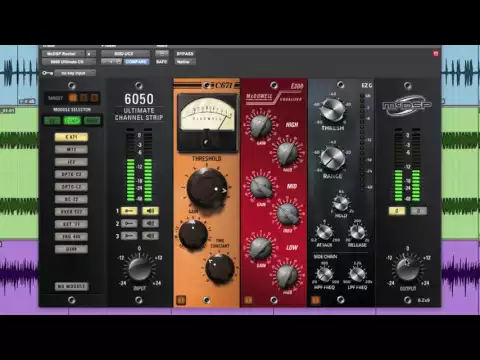The height and width of the screenshot is (360, 480).
Task: Click the side chain HPF FREQ knob
Action: tap(324, 275)
